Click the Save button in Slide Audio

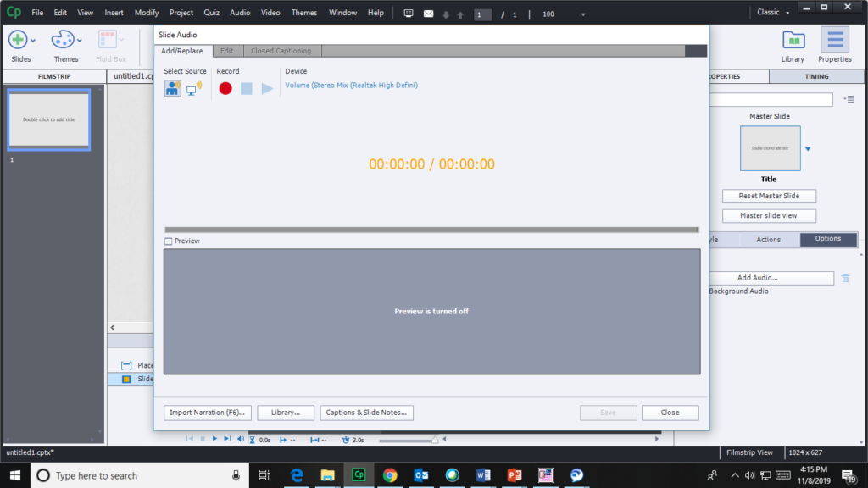pos(608,413)
